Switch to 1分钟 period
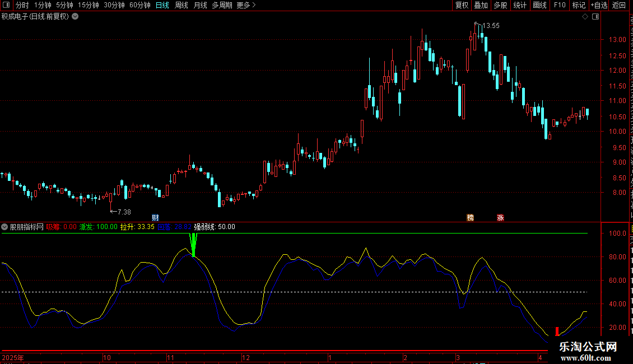633x364 pixels. click(x=43, y=5)
